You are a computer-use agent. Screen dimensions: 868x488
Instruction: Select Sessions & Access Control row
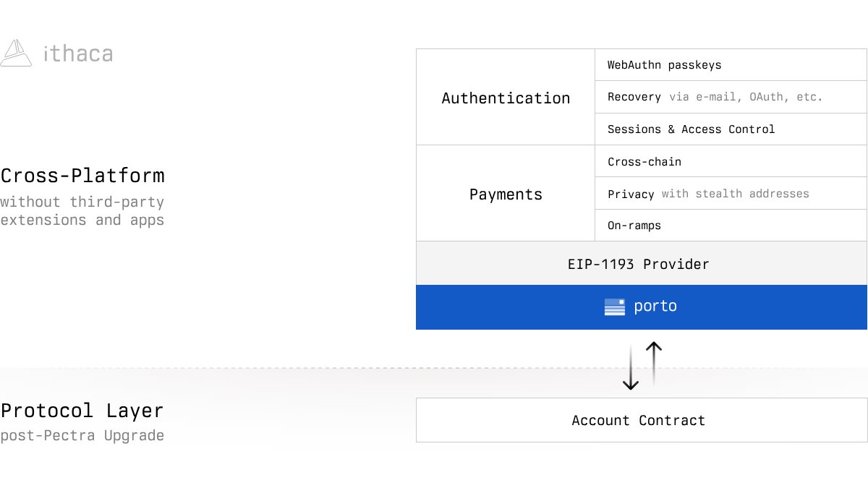click(731, 129)
